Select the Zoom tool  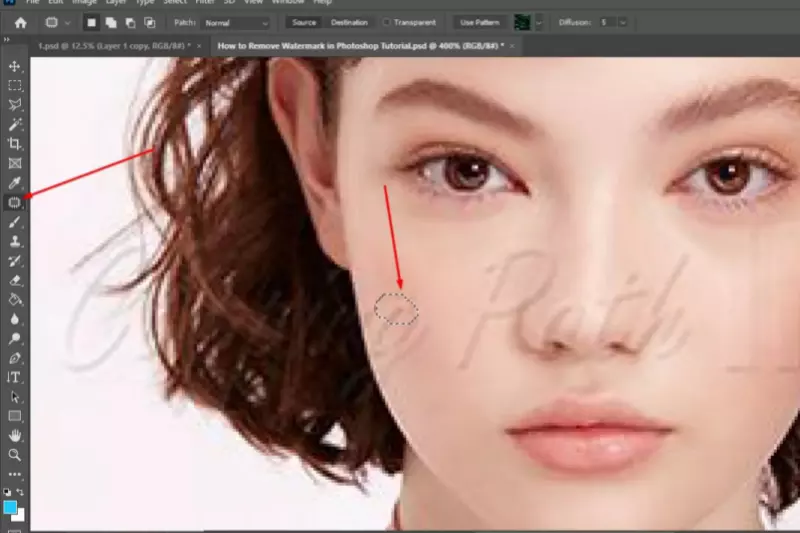(x=14, y=455)
